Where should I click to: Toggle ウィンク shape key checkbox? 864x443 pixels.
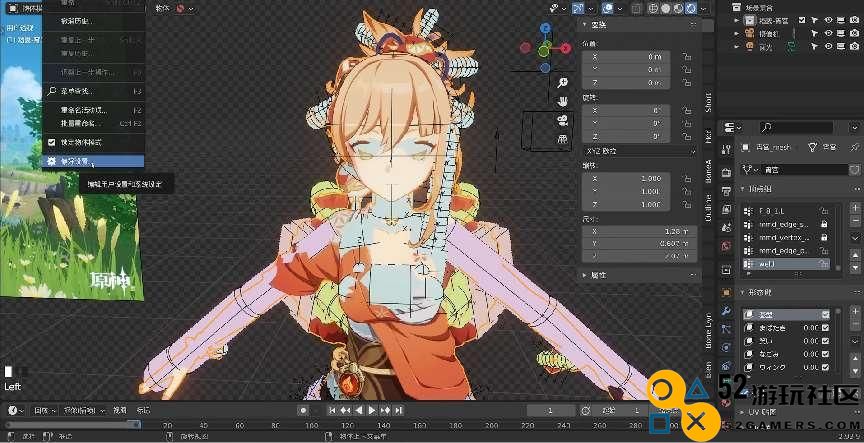pyautogui.click(x=825, y=367)
